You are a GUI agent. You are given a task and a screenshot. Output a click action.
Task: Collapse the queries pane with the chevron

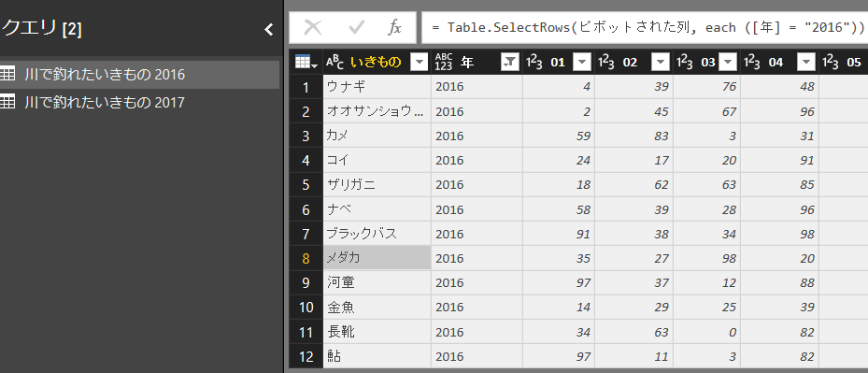(x=269, y=29)
